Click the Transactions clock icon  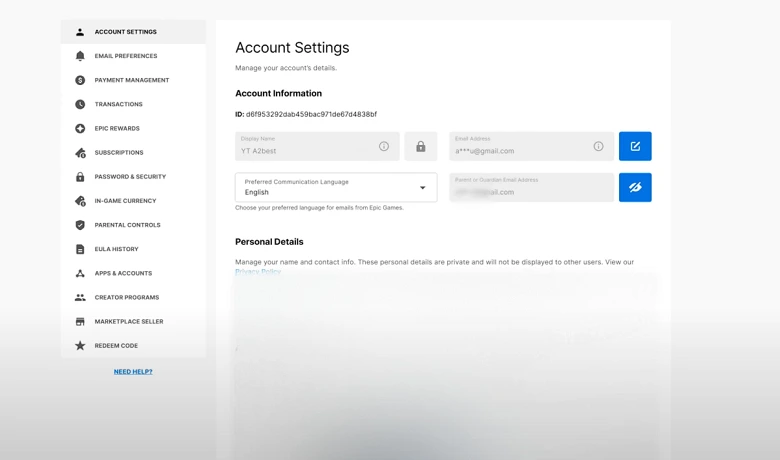point(80,104)
